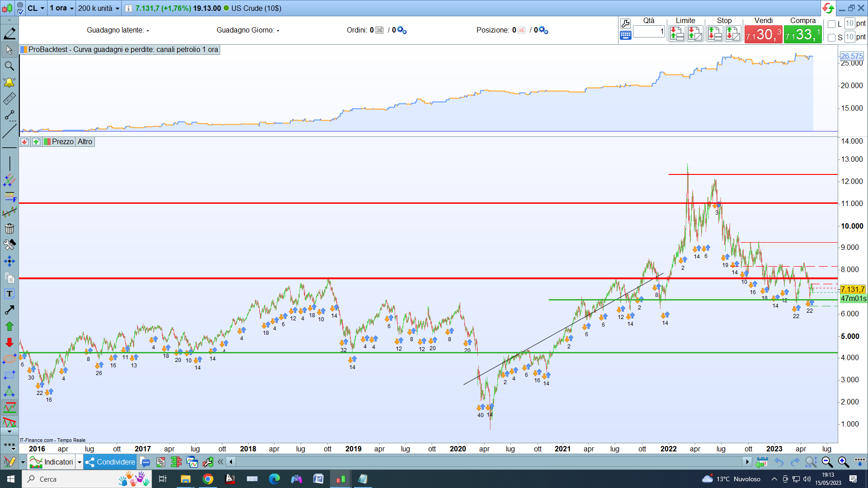The image size is (868, 488).
Task: Click the scrollbar right arrow
Action: pyautogui.click(x=747, y=462)
